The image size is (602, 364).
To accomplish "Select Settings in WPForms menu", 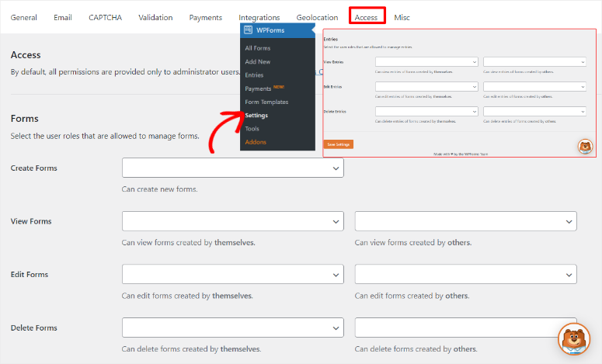I will (256, 115).
